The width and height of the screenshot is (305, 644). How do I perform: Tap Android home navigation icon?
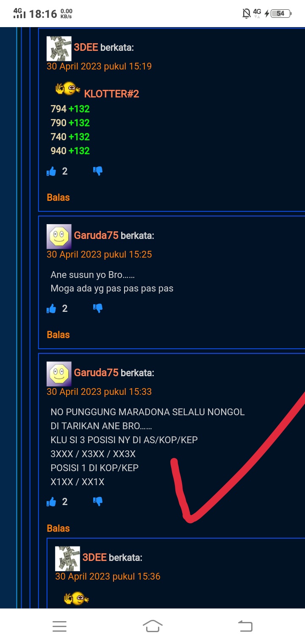(x=152, y=626)
